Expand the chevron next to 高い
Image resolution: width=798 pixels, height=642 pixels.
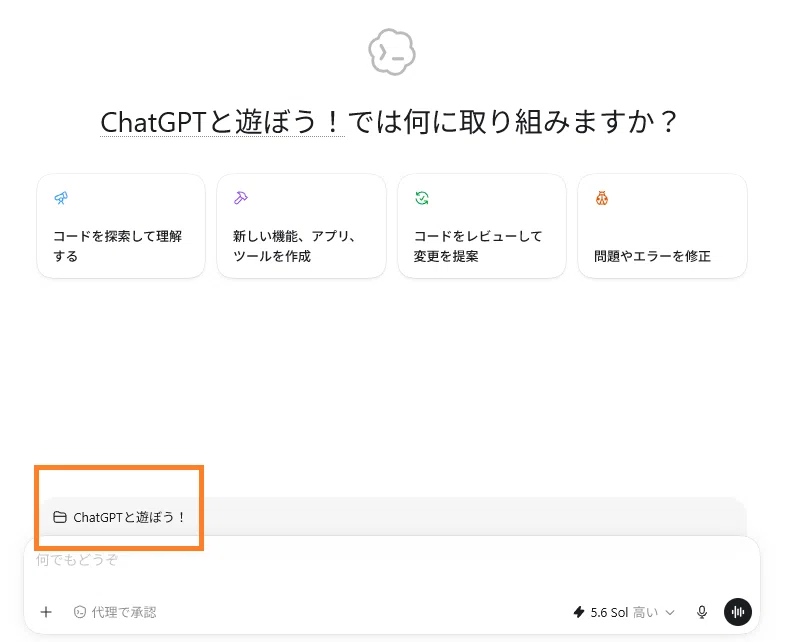[670, 612]
